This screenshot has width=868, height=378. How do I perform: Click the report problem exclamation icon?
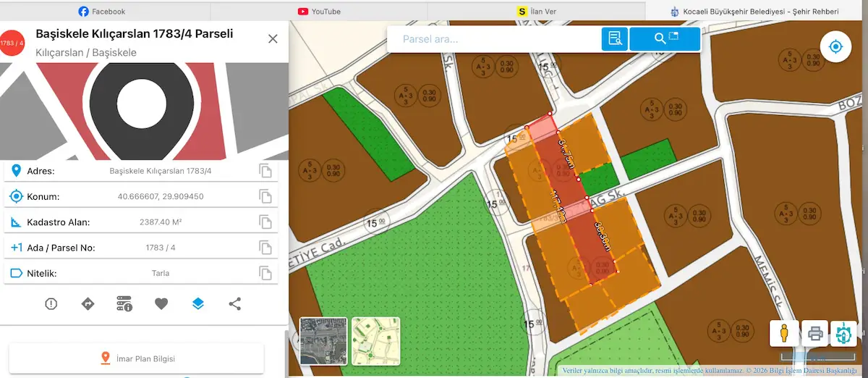click(51, 304)
